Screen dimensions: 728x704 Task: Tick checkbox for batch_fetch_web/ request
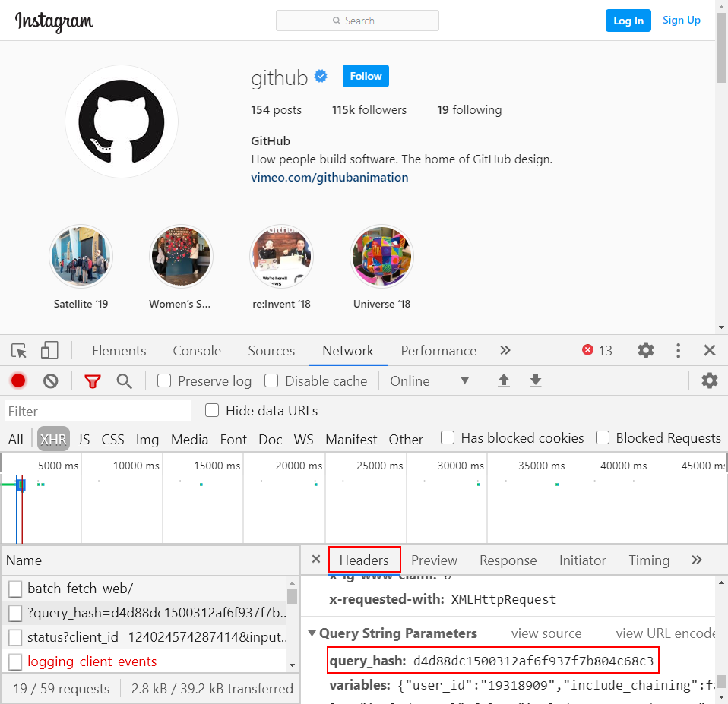(x=15, y=589)
